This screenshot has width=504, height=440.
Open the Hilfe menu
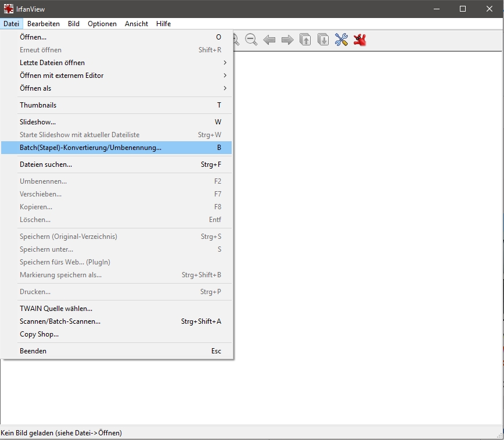(163, 23)
